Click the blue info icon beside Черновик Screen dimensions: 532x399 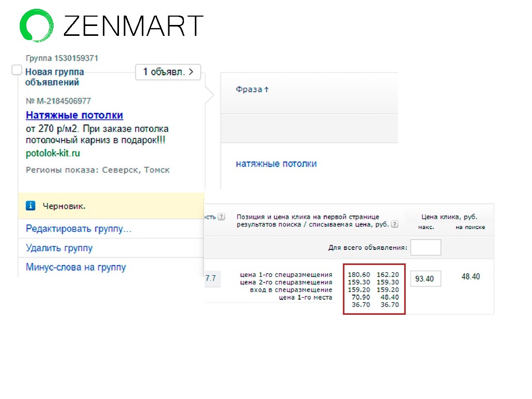pos(31,206)
